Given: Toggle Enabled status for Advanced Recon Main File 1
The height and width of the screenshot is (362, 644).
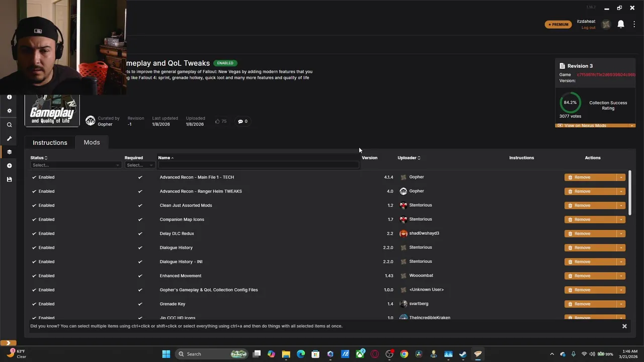Looking at the screenshot, I should pos(43,177).
